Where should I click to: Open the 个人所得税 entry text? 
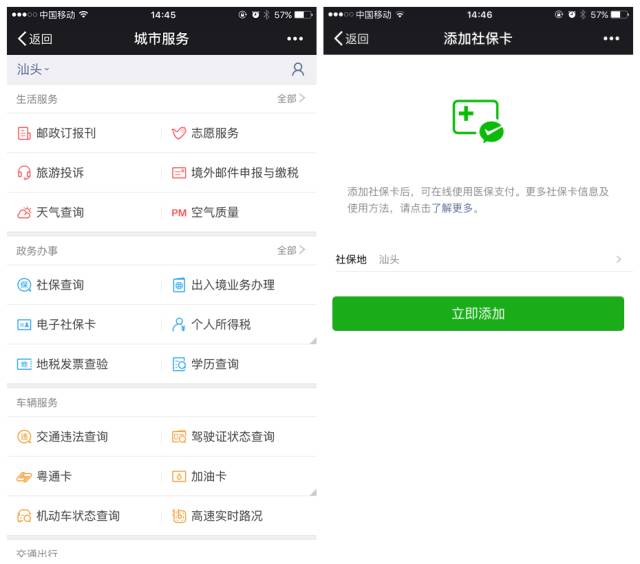221,324
